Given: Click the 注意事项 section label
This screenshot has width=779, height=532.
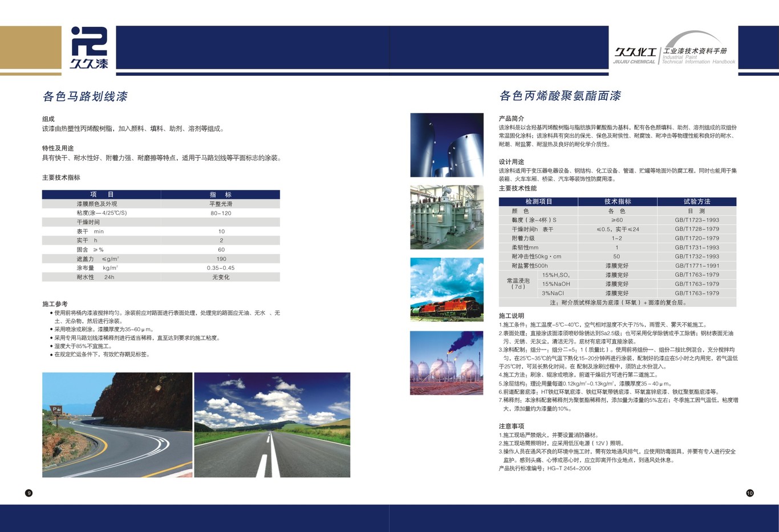Looking at the screenshot, I should click(512, 426).
